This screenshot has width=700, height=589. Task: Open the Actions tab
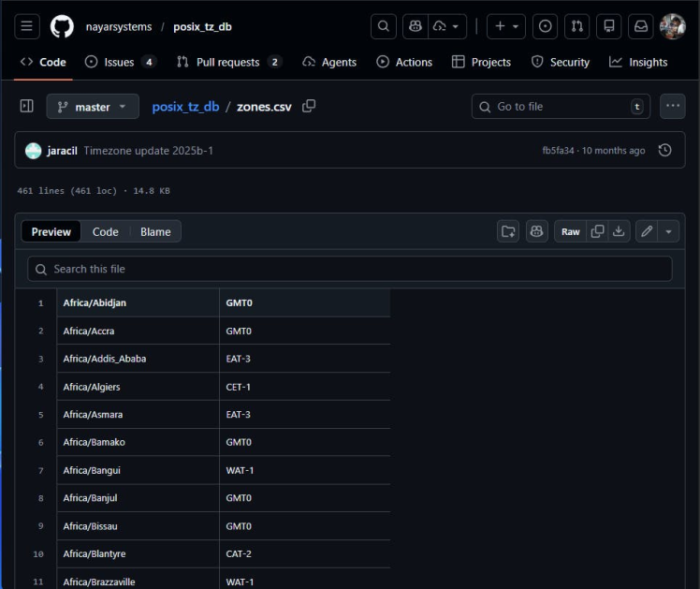click(404, 62)
